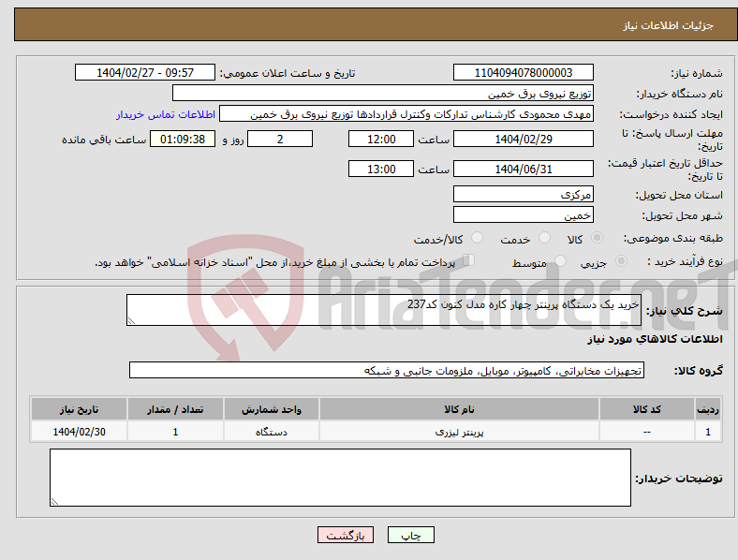Click the buyer organization name field
The height and width of the screenshot is (560, 738).
point(383,93)
